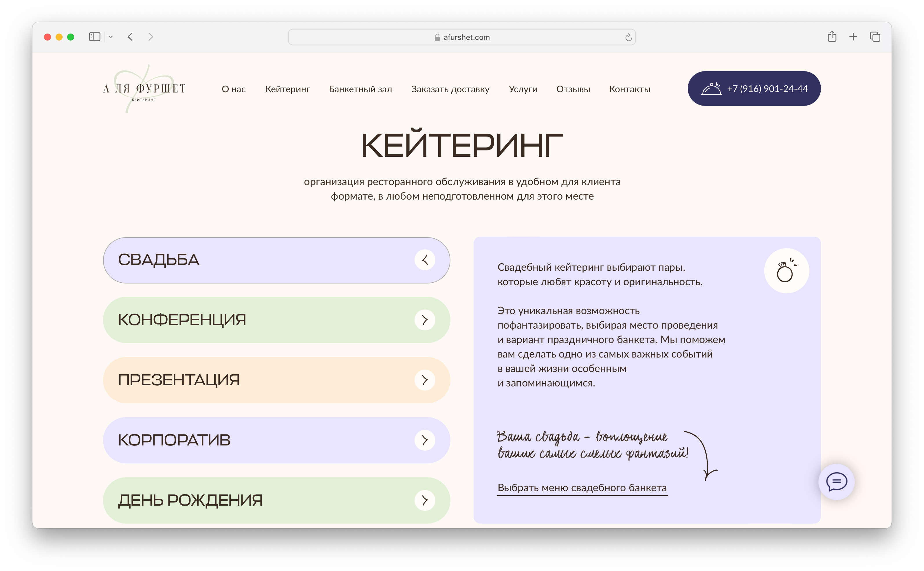
Task: Expand the КОНФЕРЕНЦИЯ section
Action: (x=425, y=320)
